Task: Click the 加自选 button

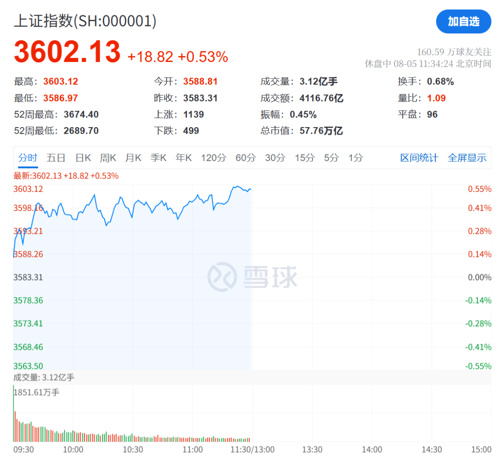Action: point(463,22)
